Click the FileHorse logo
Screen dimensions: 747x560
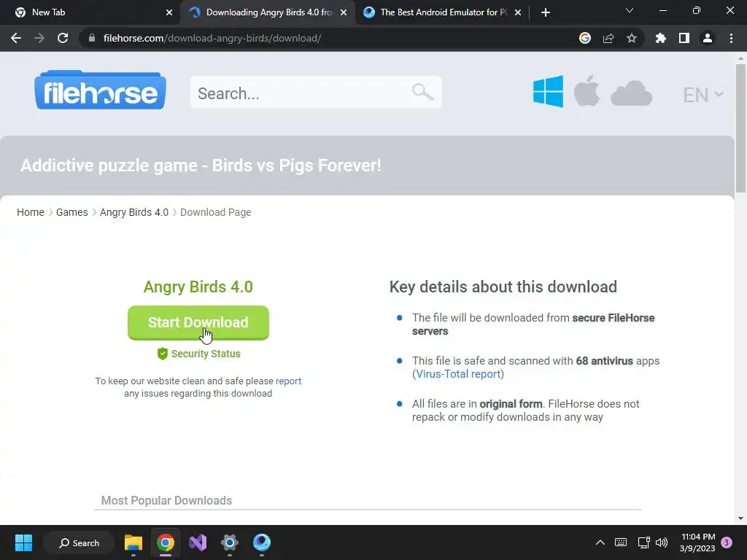coord(100,90)
